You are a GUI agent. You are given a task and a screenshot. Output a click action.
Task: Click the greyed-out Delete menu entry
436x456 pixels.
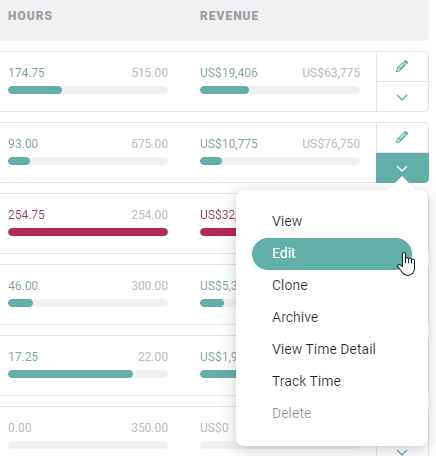[292, 413]
